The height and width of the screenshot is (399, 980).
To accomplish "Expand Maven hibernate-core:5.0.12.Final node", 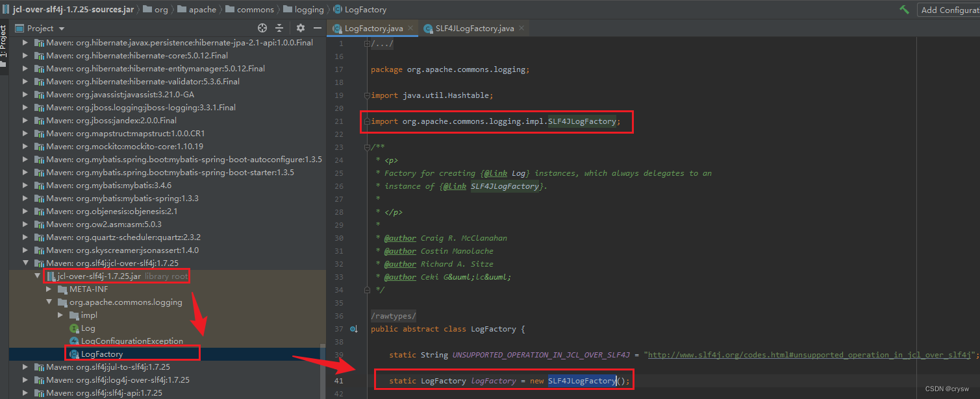I will pyautogui.click(x=25, y=55).
